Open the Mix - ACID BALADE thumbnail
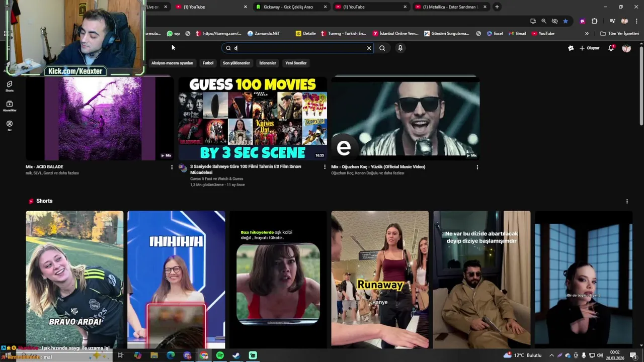This screenshot has height=362, width=644. pos(100,119)
